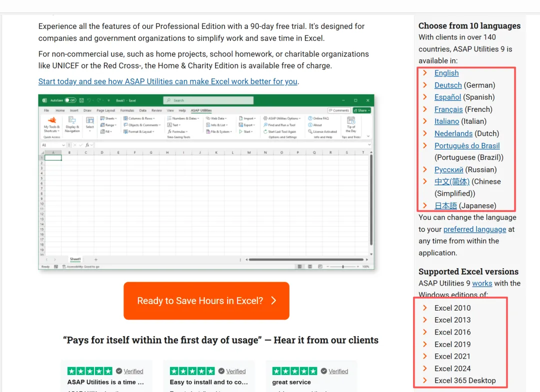This screenshot has width=540, height=392.
Task: Select the Sheet1 worksheet tab
Action: pyautogui.click(x=75, y=259)
